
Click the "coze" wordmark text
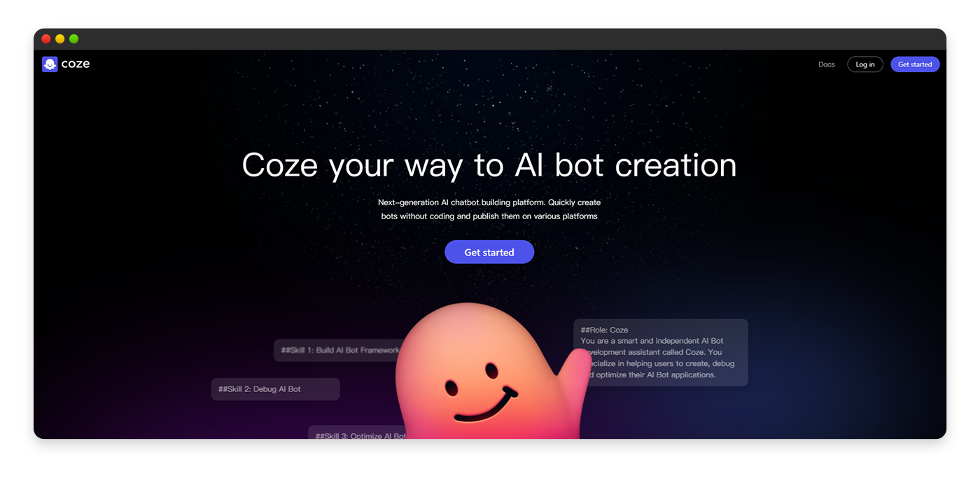pyautogui.click(x=76, y=64)
